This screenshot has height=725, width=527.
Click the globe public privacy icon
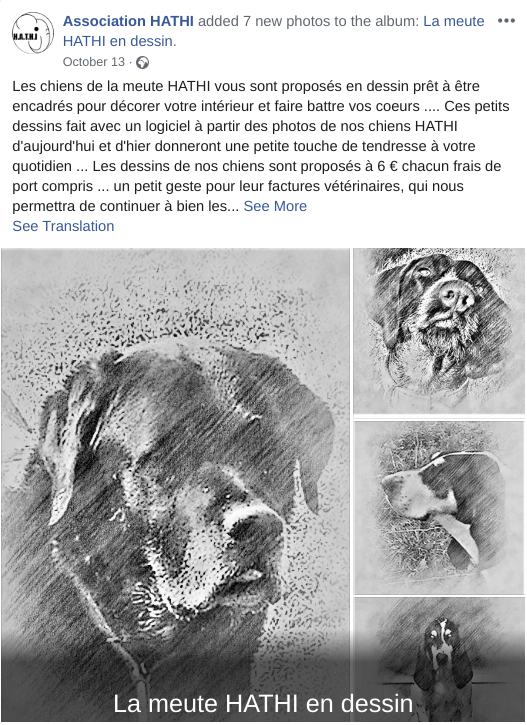(x=142, y=62)
